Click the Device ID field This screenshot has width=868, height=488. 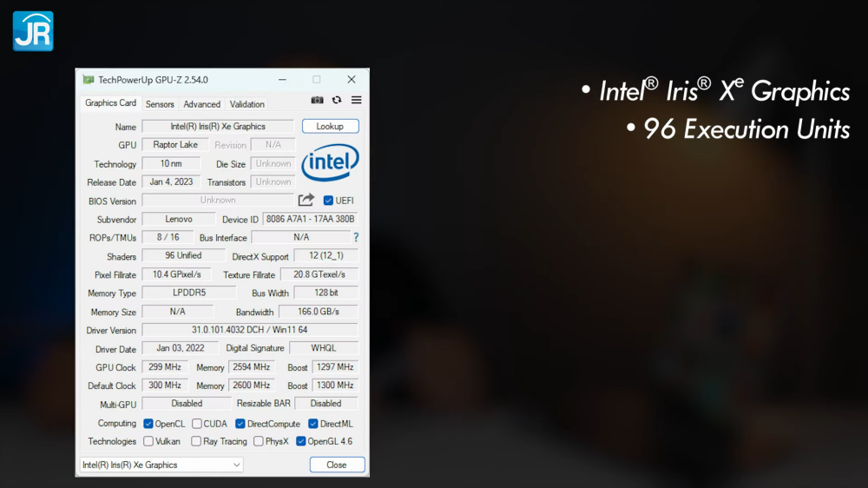point(310,220)
